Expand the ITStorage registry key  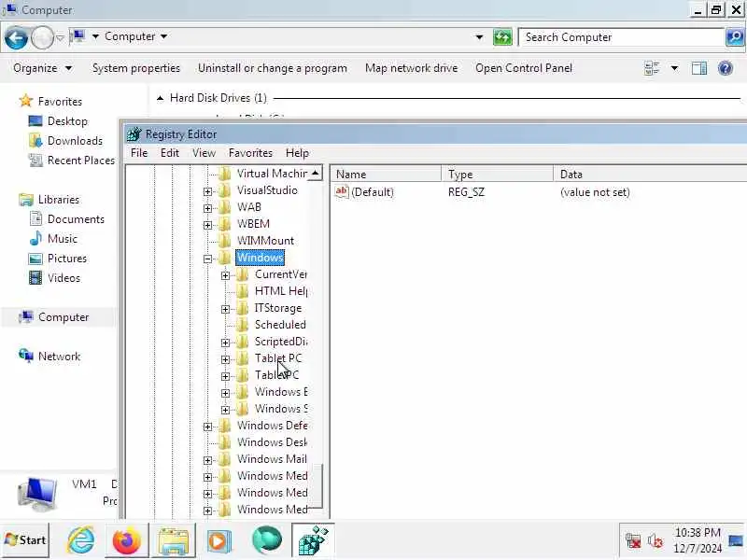click(x=226, y=310)
